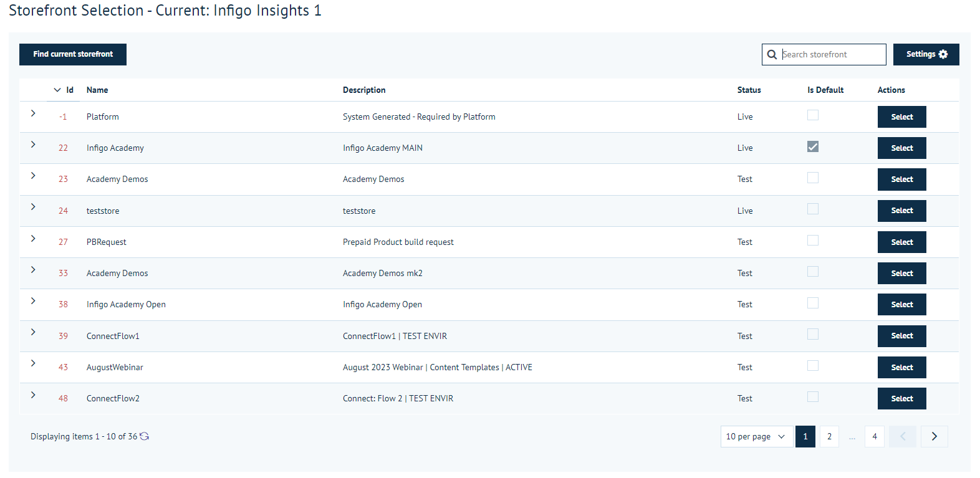Toggle Is Default checkbox for PBRequest
The width and height of the screenshot is (980, 478).
tap(813, 240)
